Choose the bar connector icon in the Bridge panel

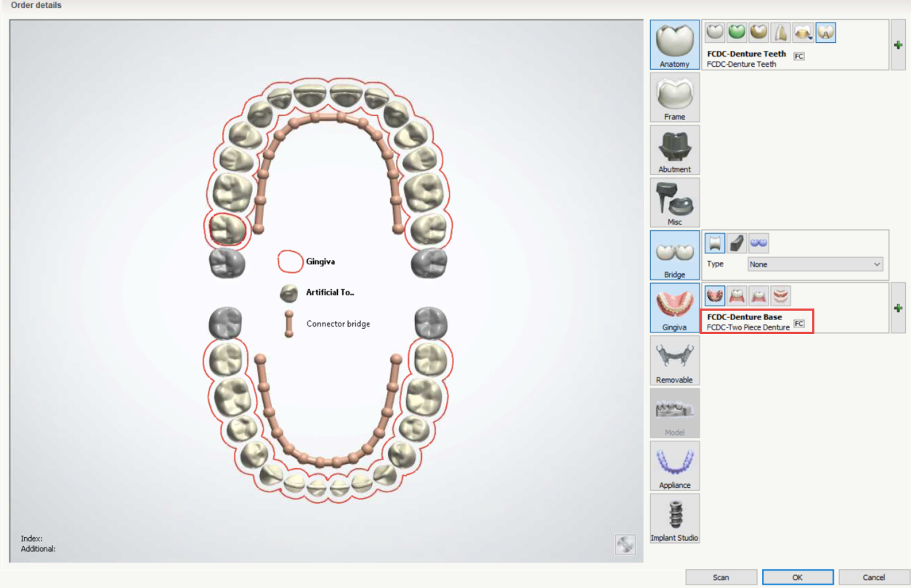(737, 243)
